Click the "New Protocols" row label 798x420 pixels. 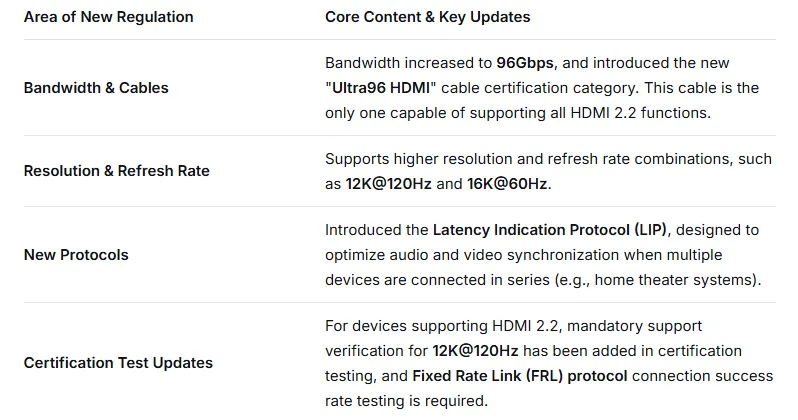[76, 255]
